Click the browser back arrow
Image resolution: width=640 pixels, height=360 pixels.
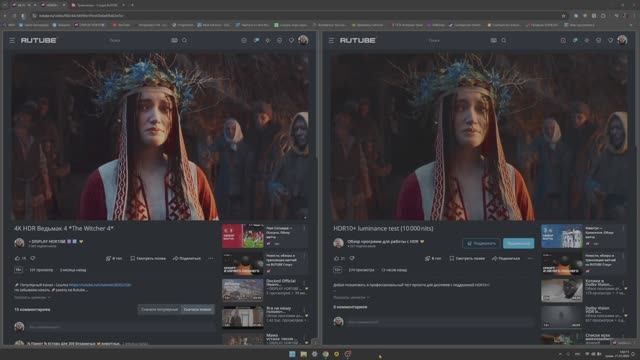(5, 16)
